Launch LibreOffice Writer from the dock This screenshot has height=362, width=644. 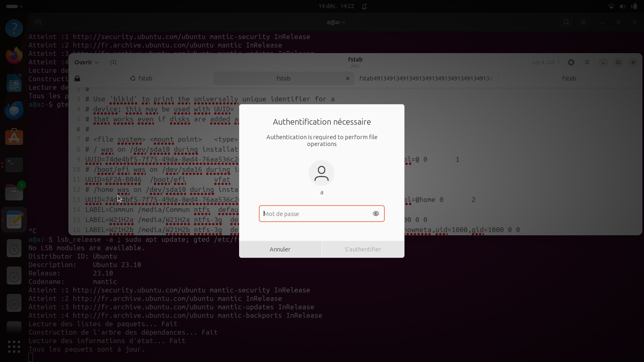tap(14, 83)
